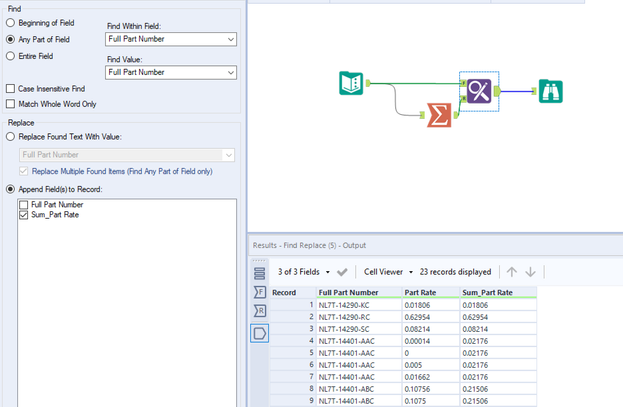This screenshot has height=407, width=623.
Task: Select the Browse binoculars tool on canvas
Action: coord(551,91)
